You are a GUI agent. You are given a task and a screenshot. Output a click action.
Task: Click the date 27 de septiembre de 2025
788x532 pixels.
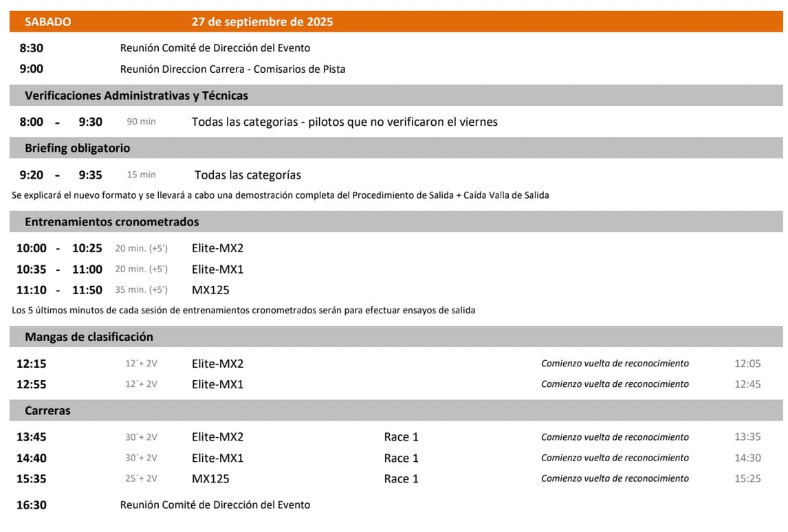tap(262, 21)
